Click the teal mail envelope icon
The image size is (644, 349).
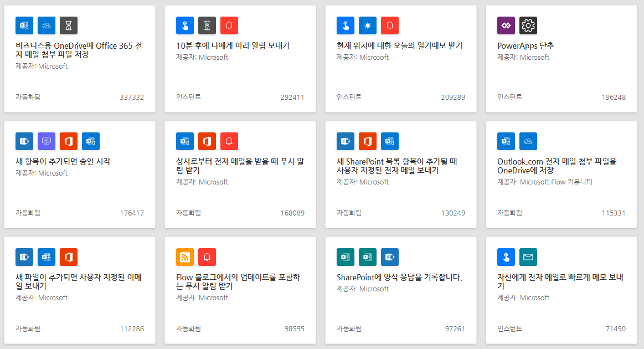(528, 257)
